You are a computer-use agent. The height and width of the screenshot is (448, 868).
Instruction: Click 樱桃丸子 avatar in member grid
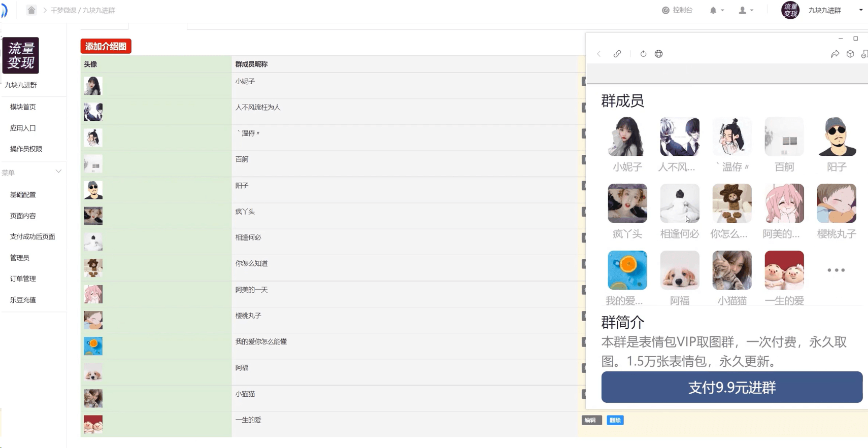(837, 203)
